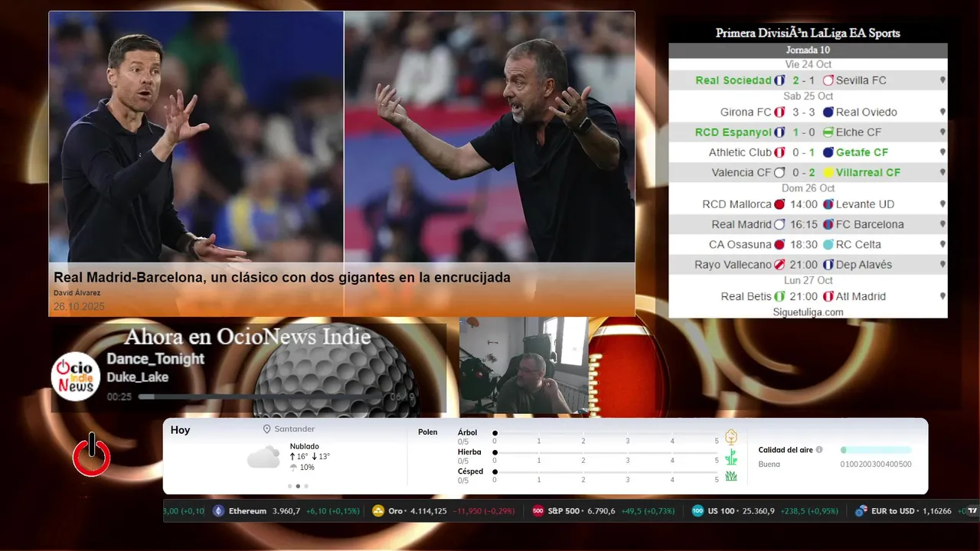Image resolution: width=980 pixels, height=551 pixels.
Task: Click the Ethereum ticker price 3.960,7
Action: tap(287, 511)
